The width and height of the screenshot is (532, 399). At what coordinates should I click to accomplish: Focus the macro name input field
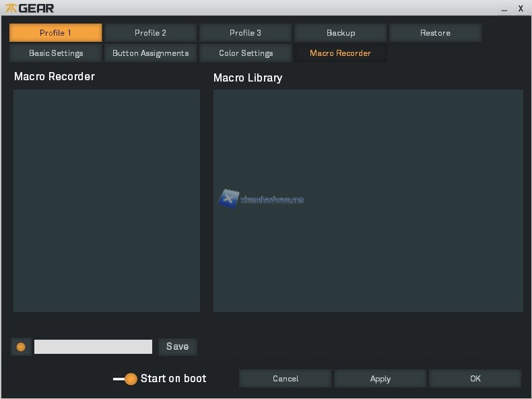click(93, 346)
